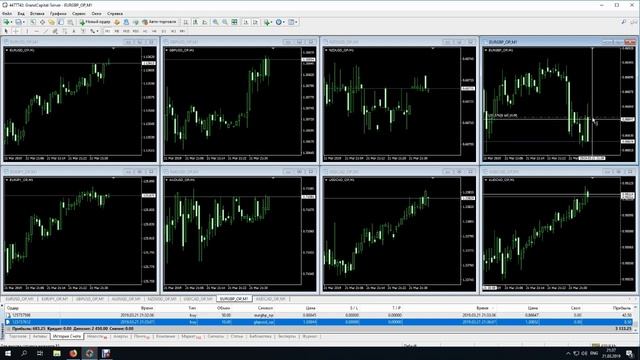Open Windows taskbar search

[24, 353]
